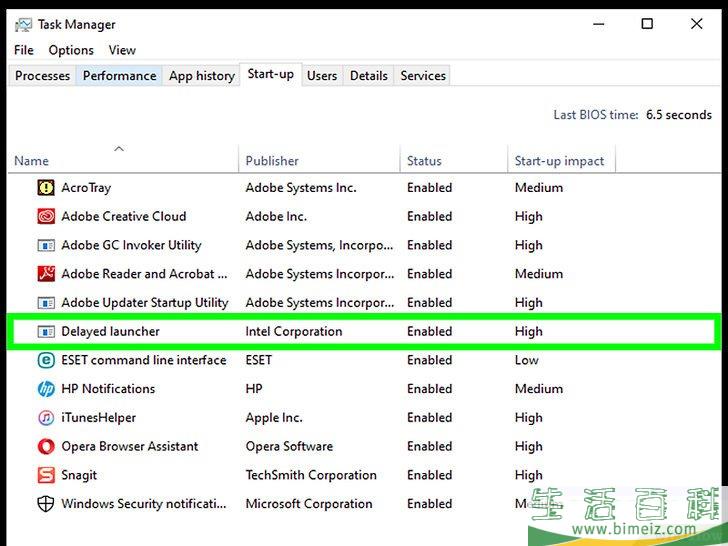The image size is (728, 546).
Task: Select the Delayed launcher name text
Action: pos(110,332)
